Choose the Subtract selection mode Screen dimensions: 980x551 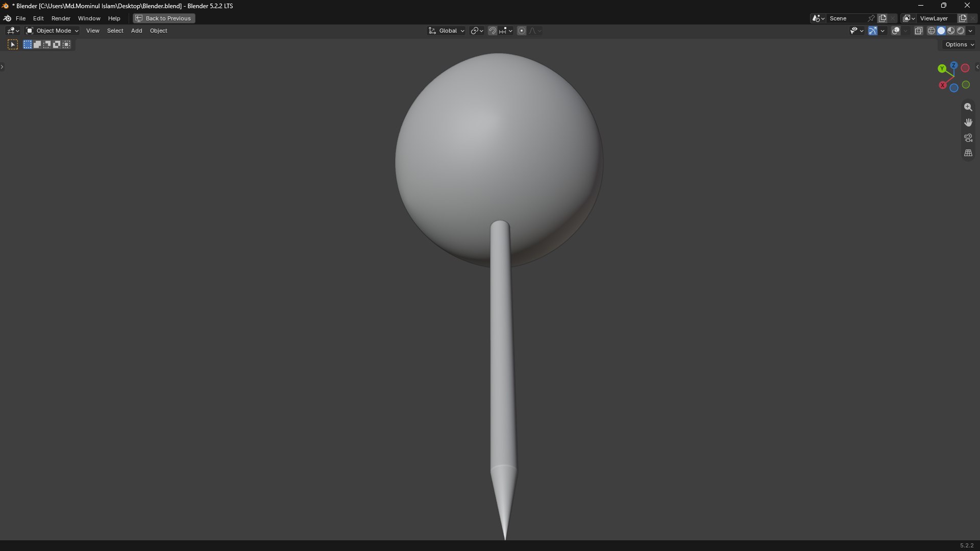[47, 45]
